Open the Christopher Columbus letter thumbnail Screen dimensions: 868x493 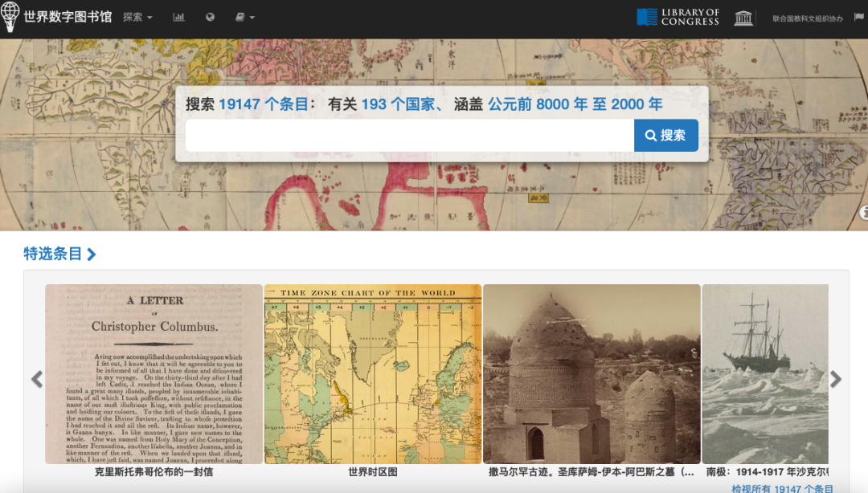pyautogui.click(x=154, y=374)
